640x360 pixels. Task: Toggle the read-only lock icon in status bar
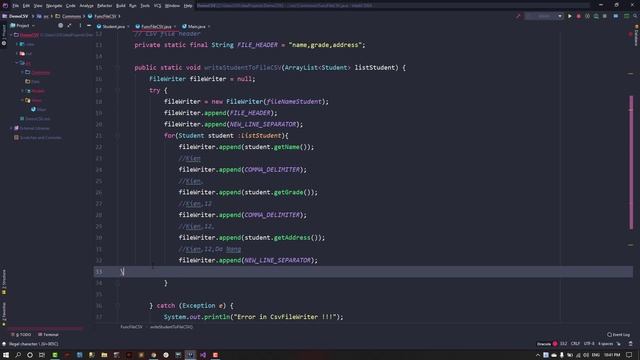tap(619, 344)
